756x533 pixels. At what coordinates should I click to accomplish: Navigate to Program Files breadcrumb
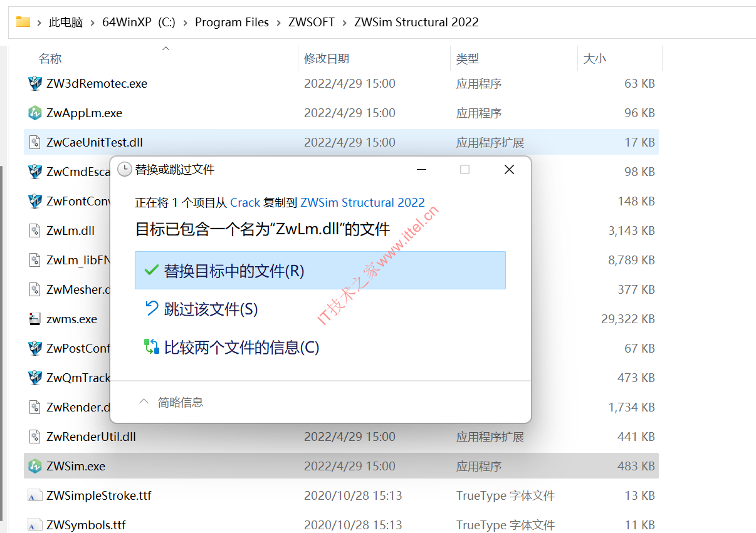(x=232, y=23)
